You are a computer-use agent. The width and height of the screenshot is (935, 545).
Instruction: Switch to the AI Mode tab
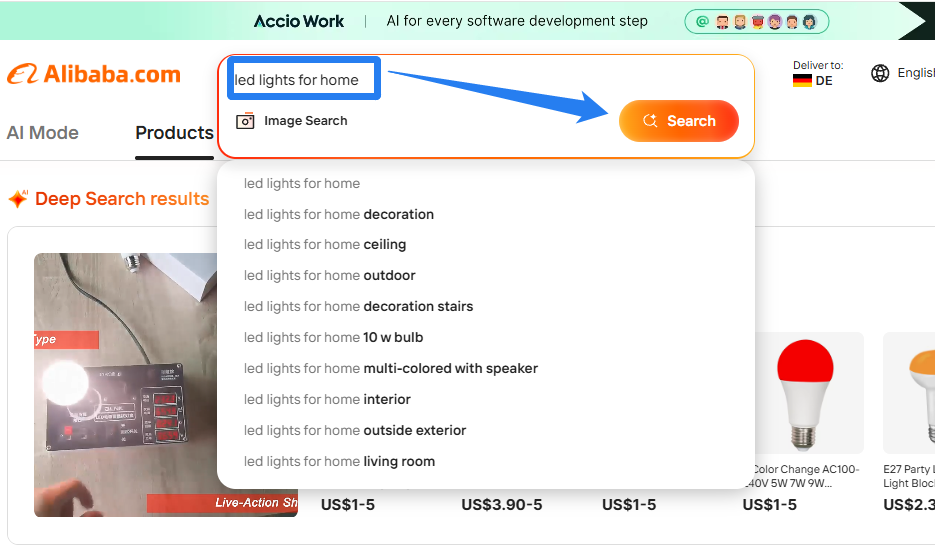(42, 132)
